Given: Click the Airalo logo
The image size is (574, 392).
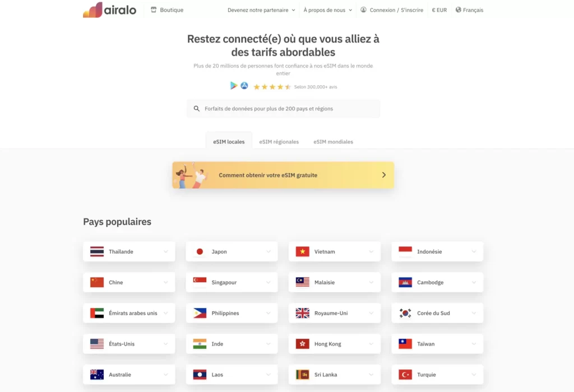Looking at the screenshot, I should coord(109,10).
